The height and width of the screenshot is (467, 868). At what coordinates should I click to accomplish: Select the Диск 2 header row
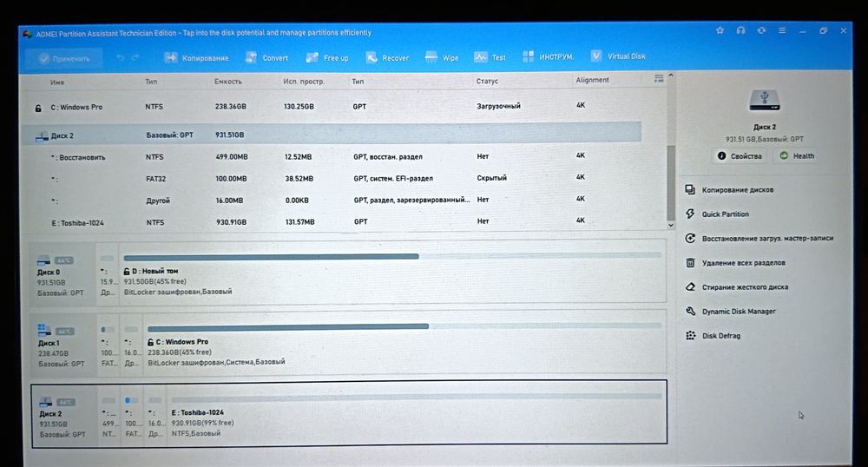[x=332, y=135]
